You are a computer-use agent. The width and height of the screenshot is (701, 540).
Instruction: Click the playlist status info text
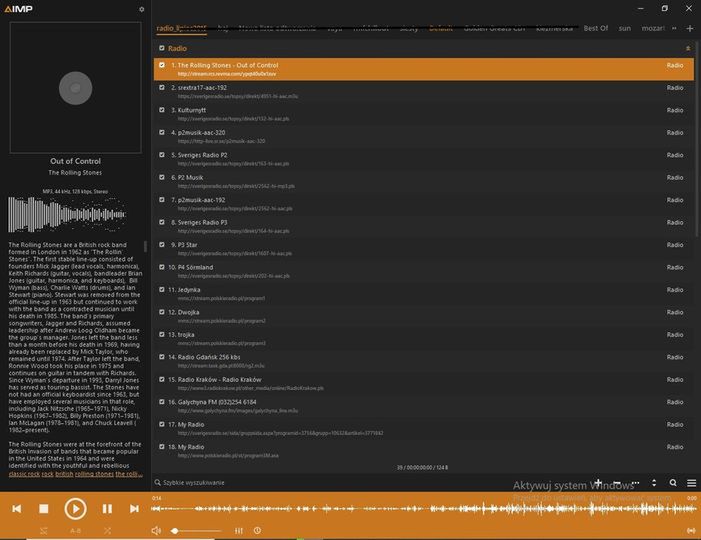click(422, 468)
